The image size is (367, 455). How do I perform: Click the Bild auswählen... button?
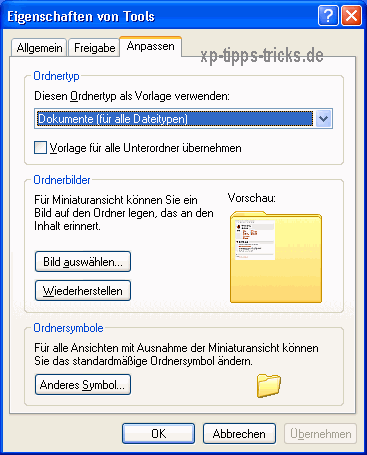coord(83,262)
